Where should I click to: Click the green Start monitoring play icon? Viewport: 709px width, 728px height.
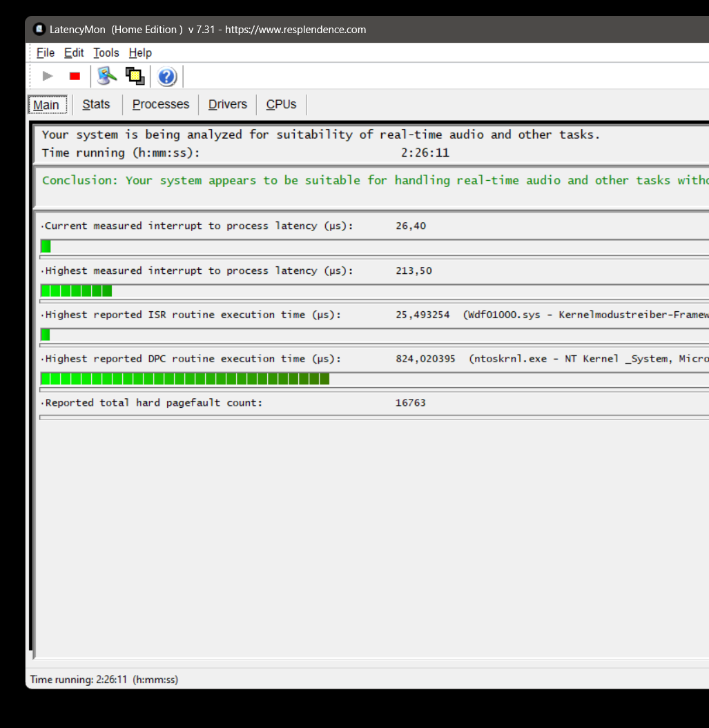pyautogui.click(x=48, y=76)
